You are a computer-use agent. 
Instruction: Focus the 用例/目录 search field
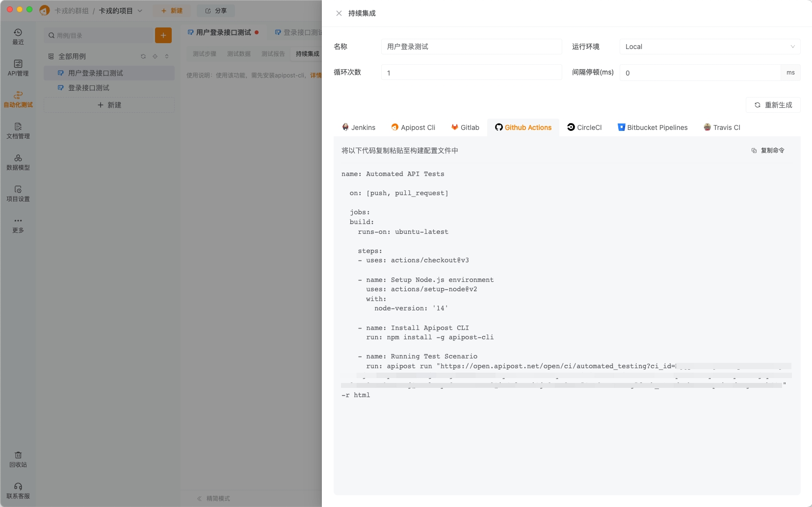[x=99, y=35]
